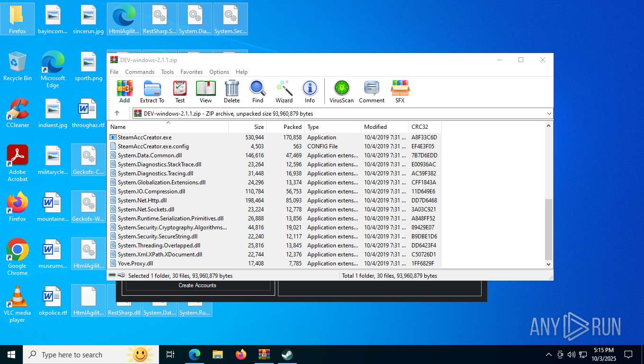Select System.Net.Sockets.dll row
This screenshot has height=364, width=644.
tap(275, 209)
